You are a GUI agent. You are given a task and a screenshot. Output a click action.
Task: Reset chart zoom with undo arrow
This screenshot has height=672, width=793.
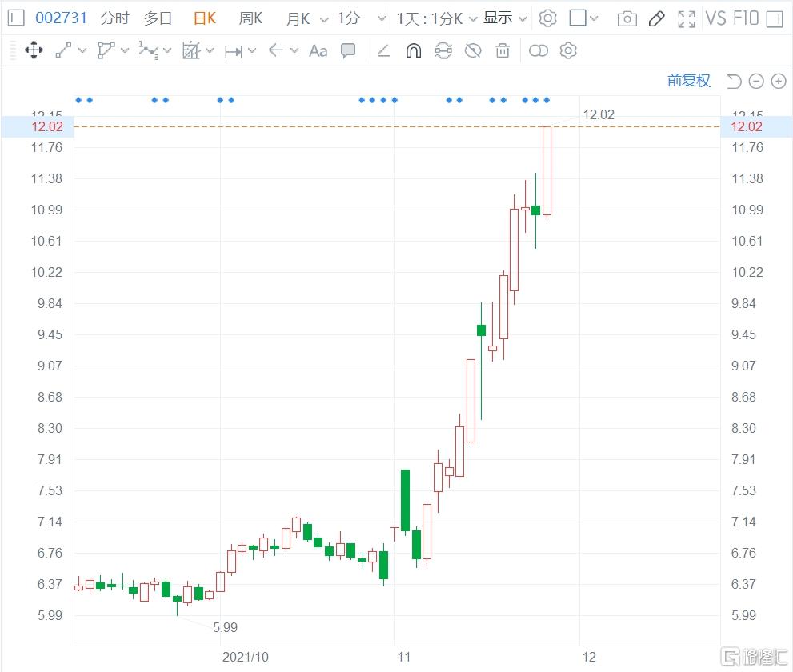pyautogui.click(x=734, y=81)
